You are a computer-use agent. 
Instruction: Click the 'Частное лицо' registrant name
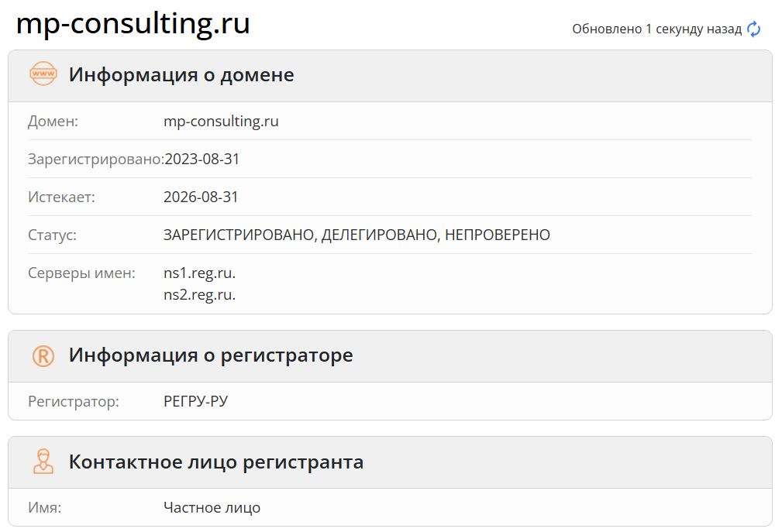212,508
